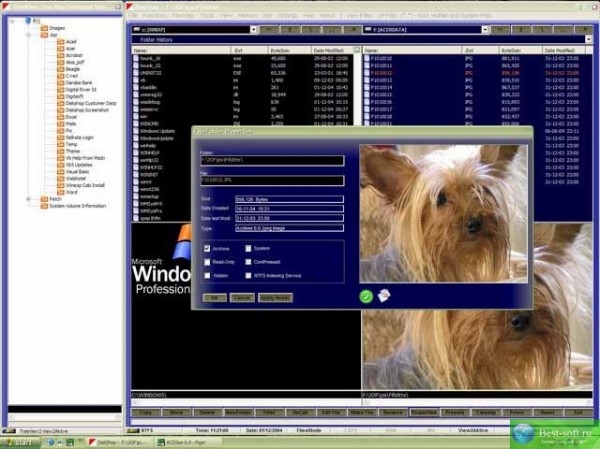Open the File menu
This screenshot has height=449, width=600.
(x=133, y=15)
